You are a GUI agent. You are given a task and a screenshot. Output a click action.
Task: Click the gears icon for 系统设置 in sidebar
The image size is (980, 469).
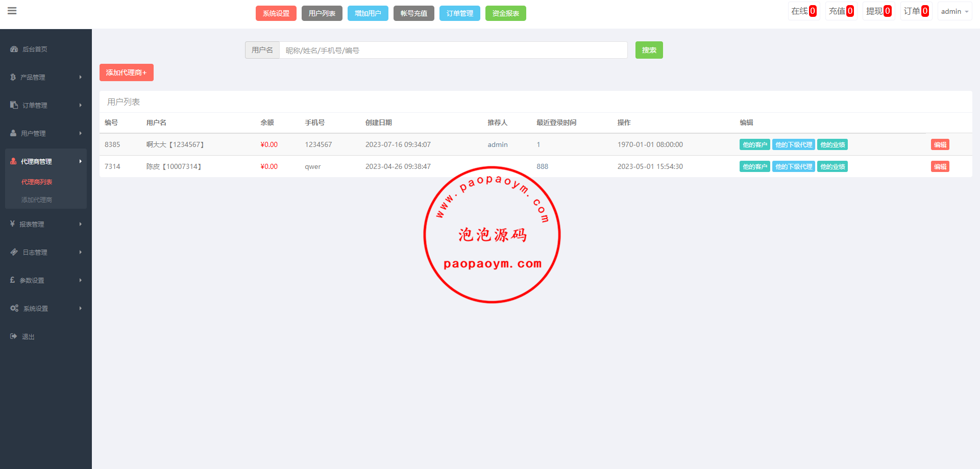pyautogui.click(x=14, y=308)
